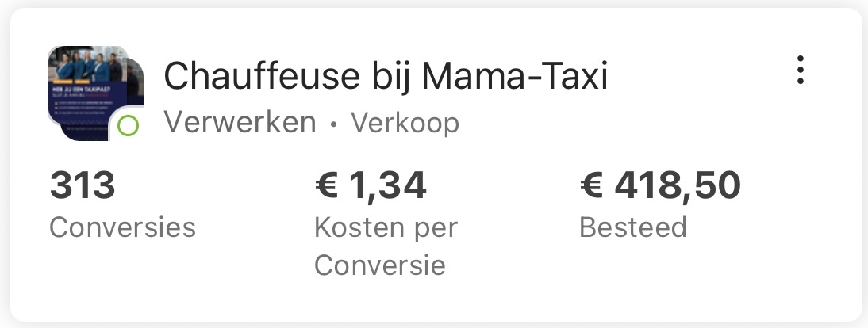Click the green status circle indicator

point(127,127)
